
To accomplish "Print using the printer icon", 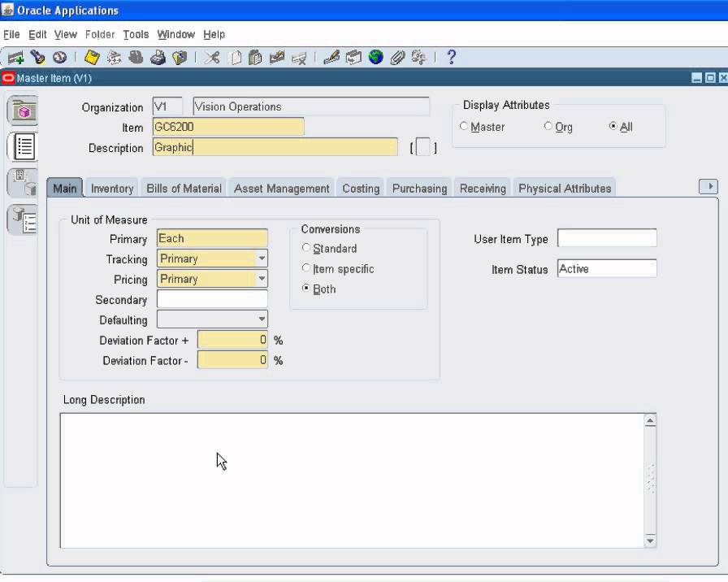I will (158, 58).
